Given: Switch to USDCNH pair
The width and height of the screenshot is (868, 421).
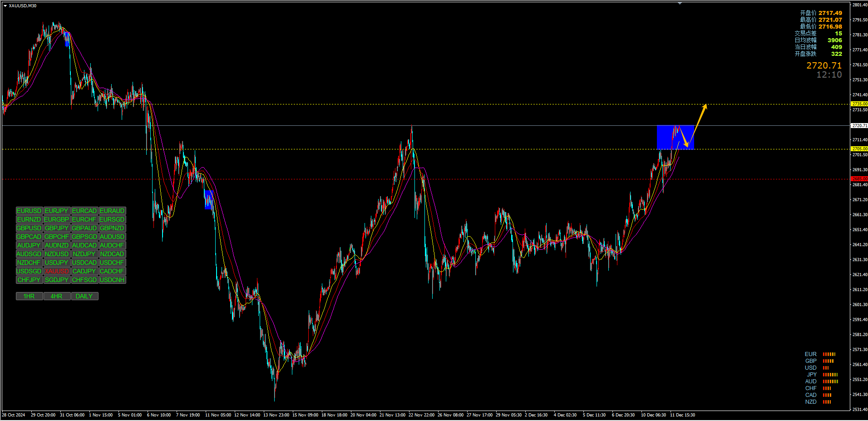Looking at the screenshot, I should (x=112, y=280).
